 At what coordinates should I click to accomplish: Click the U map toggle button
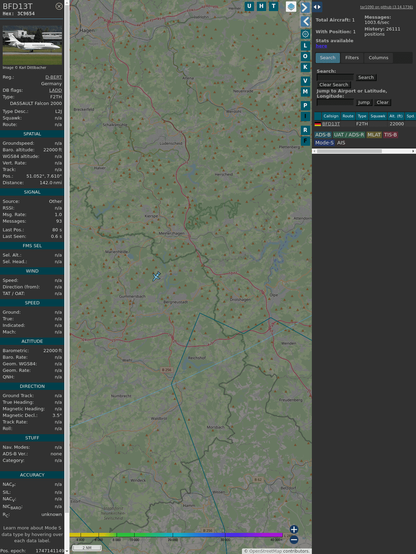(249, 6)
